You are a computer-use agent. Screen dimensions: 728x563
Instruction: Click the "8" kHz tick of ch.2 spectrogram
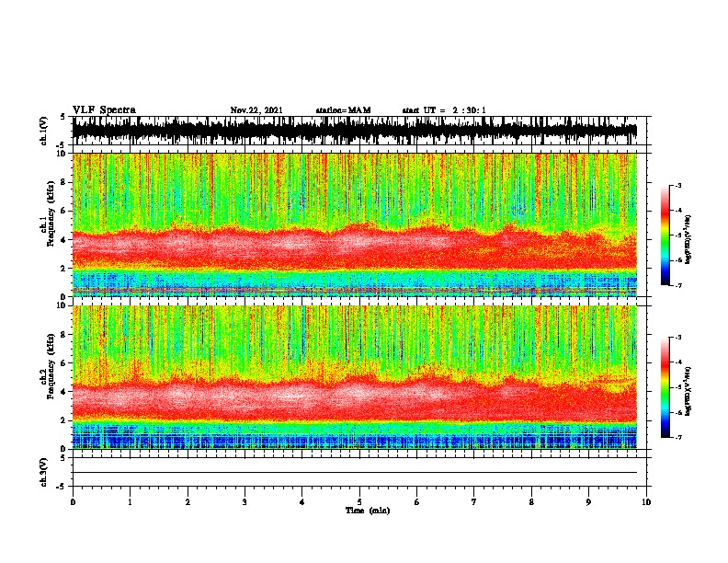(65, 335)
